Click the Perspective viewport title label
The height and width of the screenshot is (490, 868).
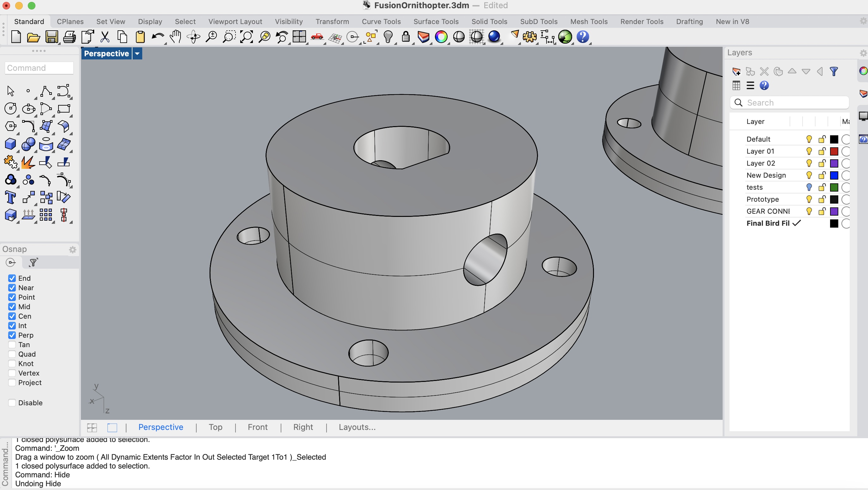[107, 53]
